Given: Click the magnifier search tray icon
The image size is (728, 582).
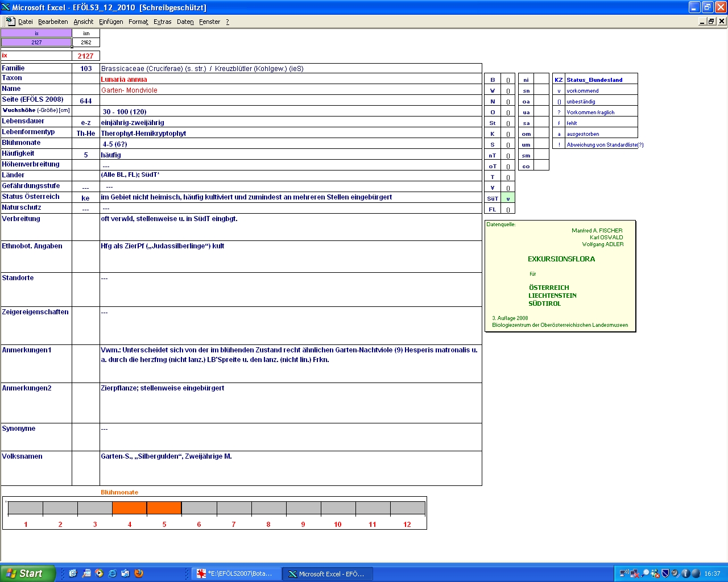Looking at the screenshot, I should coord(645,573).
